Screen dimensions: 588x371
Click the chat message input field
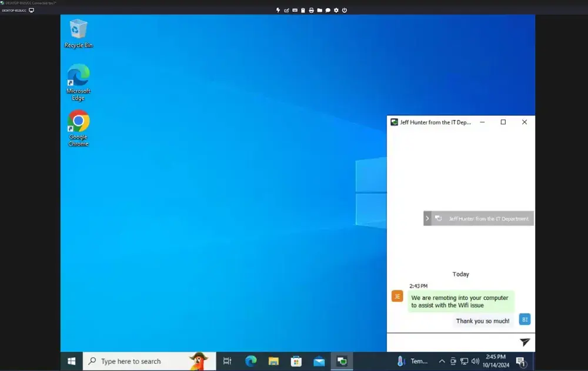[x=452, y=342]
